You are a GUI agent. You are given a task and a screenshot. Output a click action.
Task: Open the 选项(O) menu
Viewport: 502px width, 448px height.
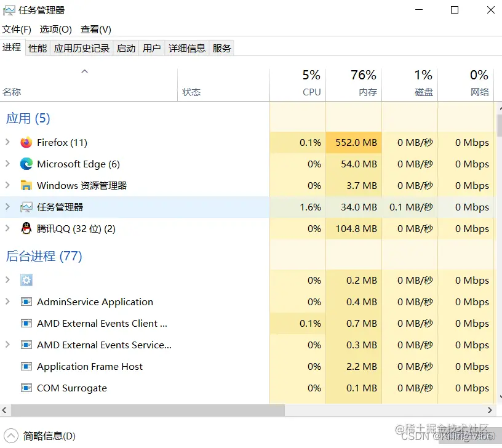pos(56,30)
